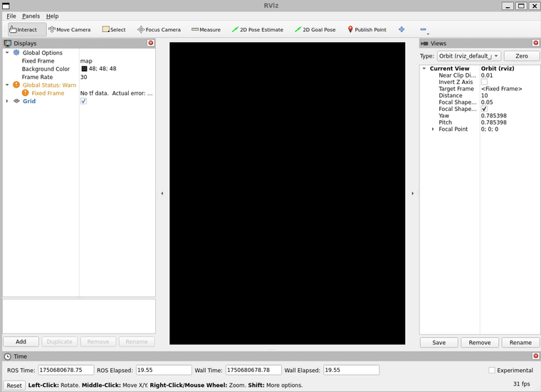This screenshot has width=541, height=392.
Task: Activate the Select tool
Action: (114, 30)
